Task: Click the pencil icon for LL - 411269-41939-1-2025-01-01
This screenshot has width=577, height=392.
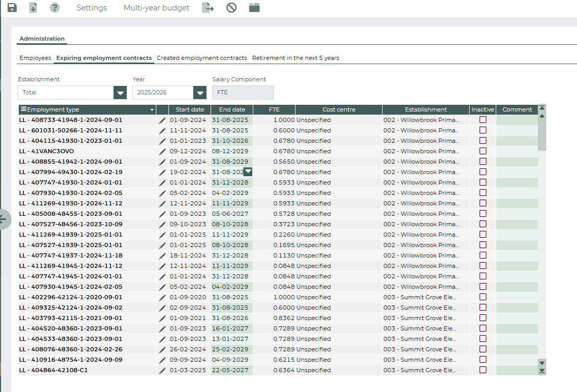Action: [162, 235]
